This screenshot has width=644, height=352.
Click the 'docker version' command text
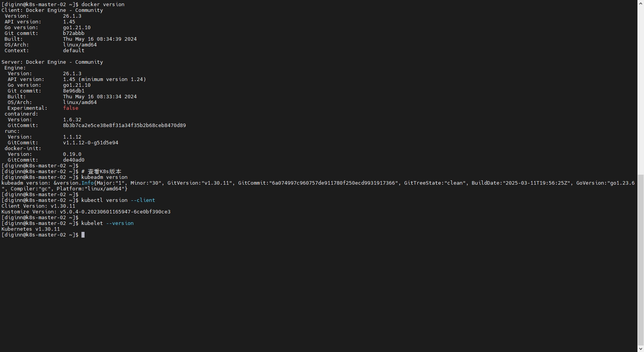(x=103, y=5)
